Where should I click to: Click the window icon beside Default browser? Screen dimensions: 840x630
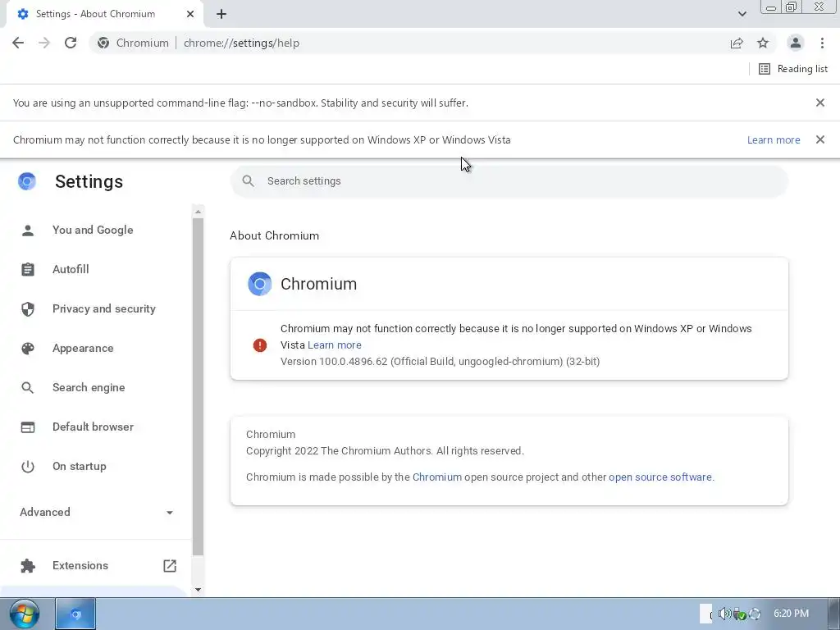[x=27, y=427]
